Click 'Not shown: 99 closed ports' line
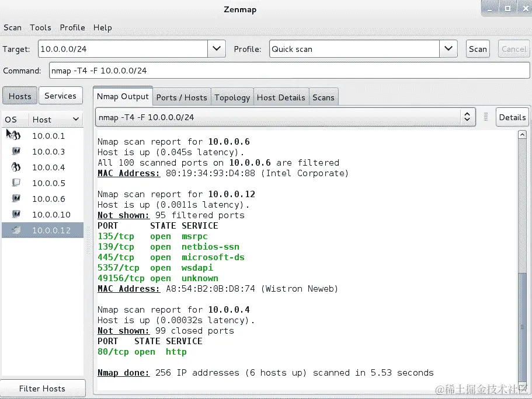 [166, 331]
